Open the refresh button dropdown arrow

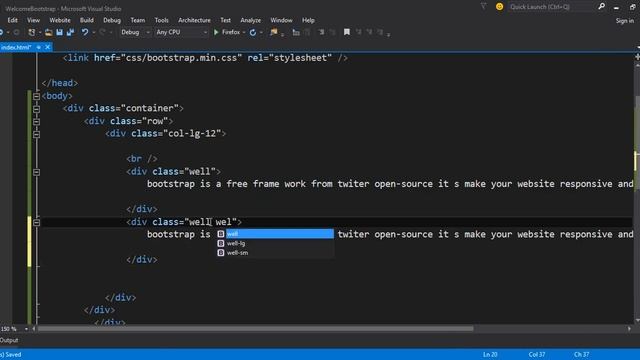(261, 32)
